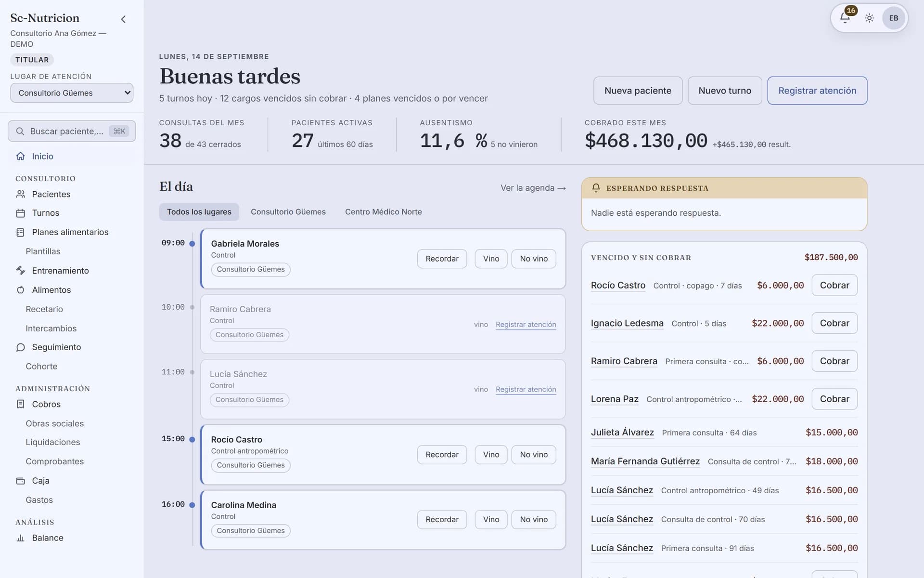Registrar atención for Ramiro Cabrera appointment

coord(526,325)
